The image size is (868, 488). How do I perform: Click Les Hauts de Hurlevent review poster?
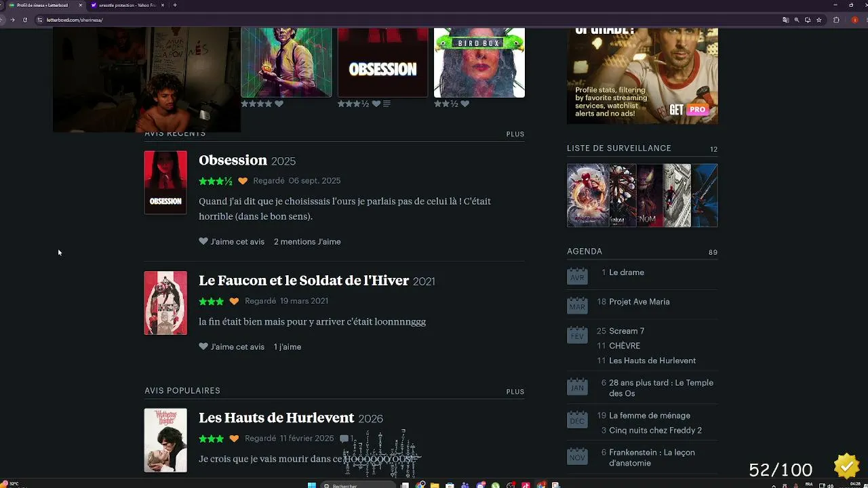coord(165,440)
